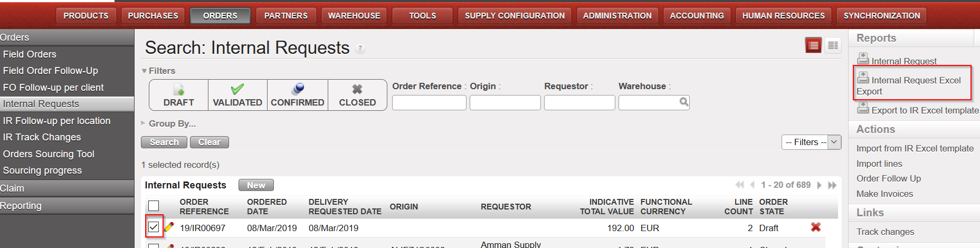
Task: Open help icon beside Search title
Action: tap(360, 49)
